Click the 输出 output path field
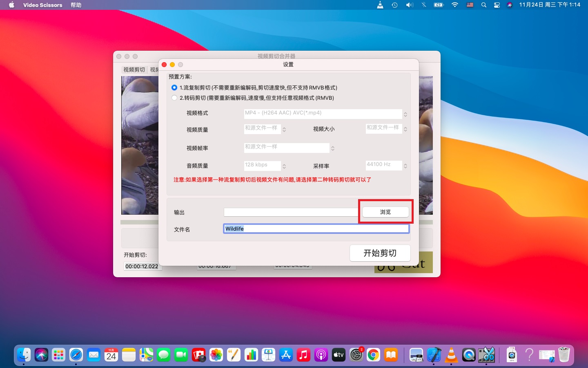This screenshot has height=368, width=588. point(291,212)
